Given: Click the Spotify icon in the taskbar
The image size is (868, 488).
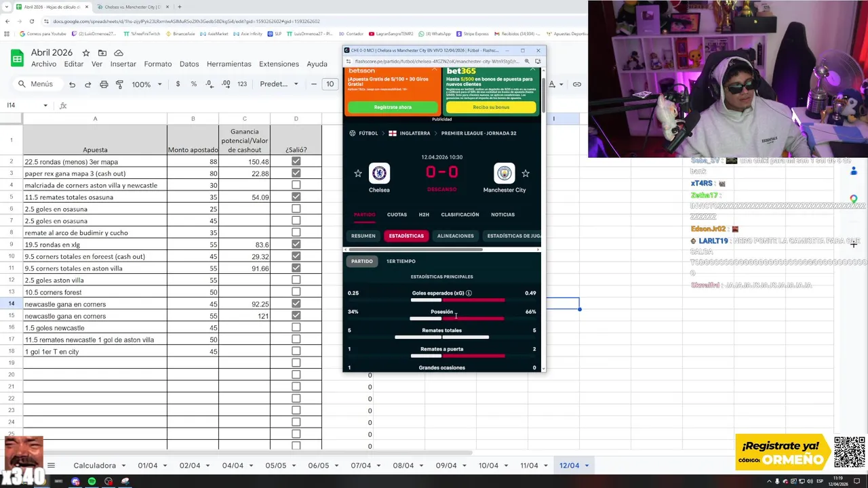Looking at the screenshot, I should 92,481.
